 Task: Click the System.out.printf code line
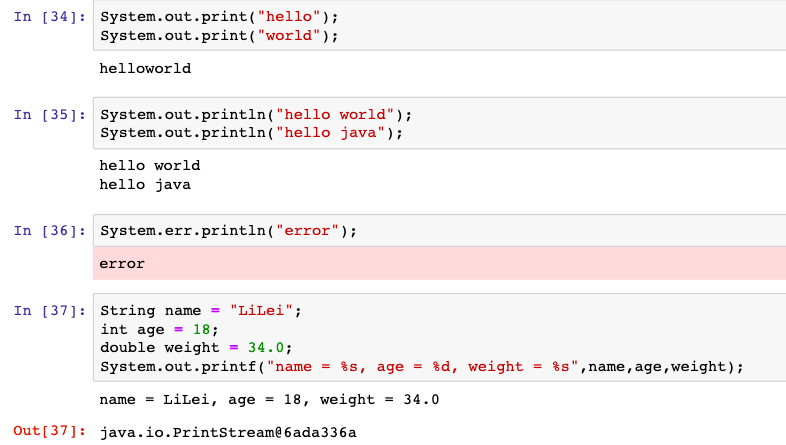[x=422, y=366]
